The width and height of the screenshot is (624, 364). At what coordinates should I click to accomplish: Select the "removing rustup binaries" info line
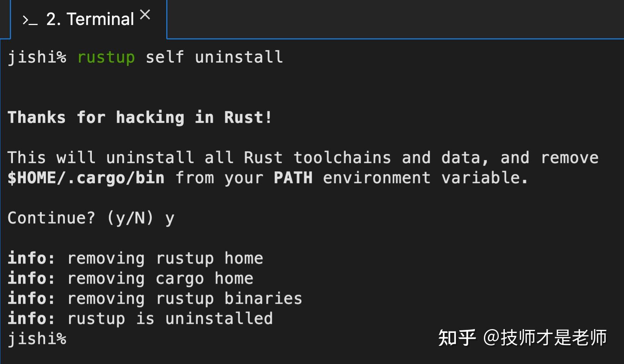(184, 298)
